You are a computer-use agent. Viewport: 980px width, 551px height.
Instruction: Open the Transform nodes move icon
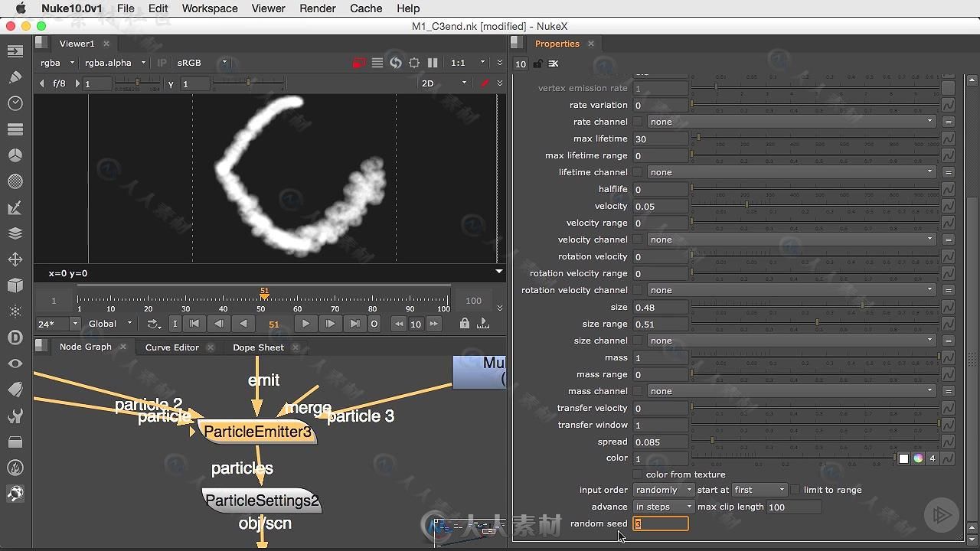pos(15,259)
